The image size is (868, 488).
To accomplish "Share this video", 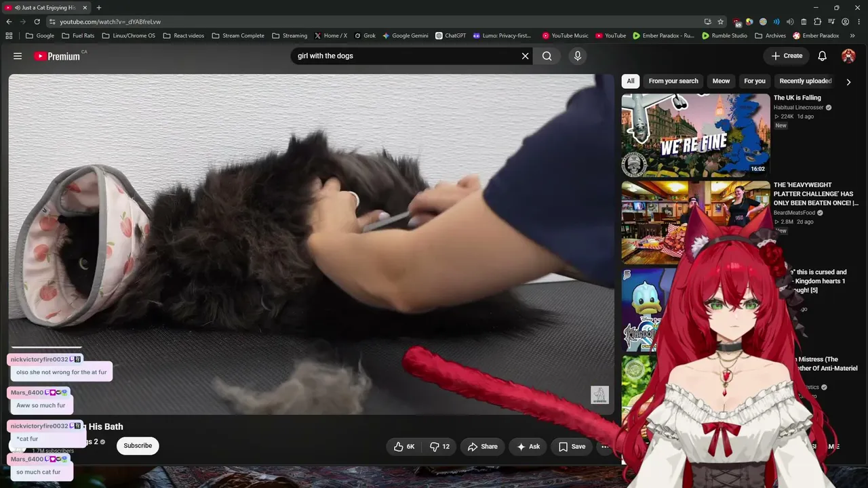I will pos(482,447).
